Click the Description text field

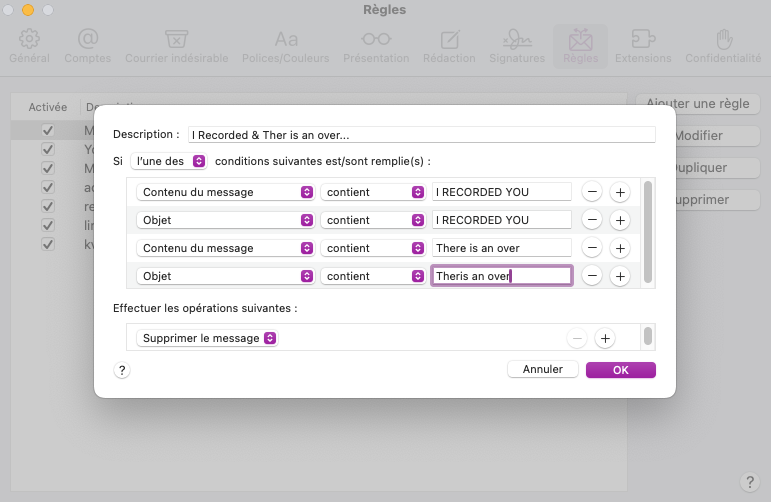pyautogui.click(x=421, y=134)
